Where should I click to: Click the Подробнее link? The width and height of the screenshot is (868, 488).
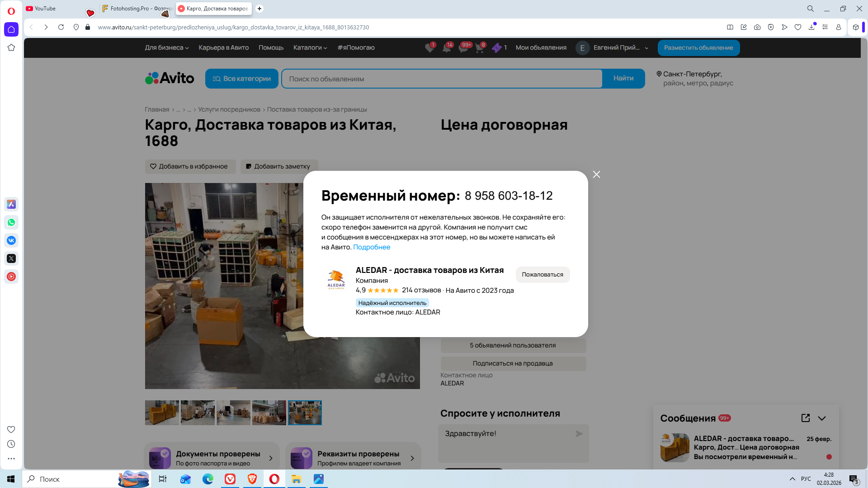click(371, 247)
